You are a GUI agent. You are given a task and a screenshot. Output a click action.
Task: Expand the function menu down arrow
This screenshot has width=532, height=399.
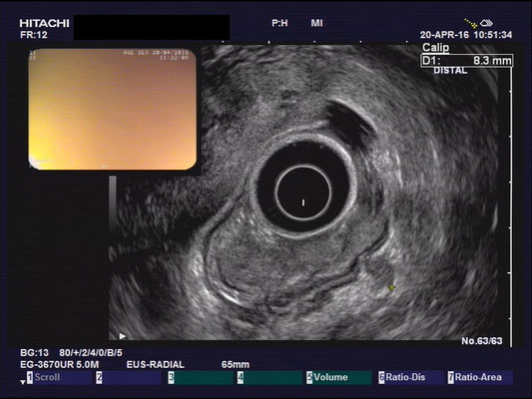(22, 382)
